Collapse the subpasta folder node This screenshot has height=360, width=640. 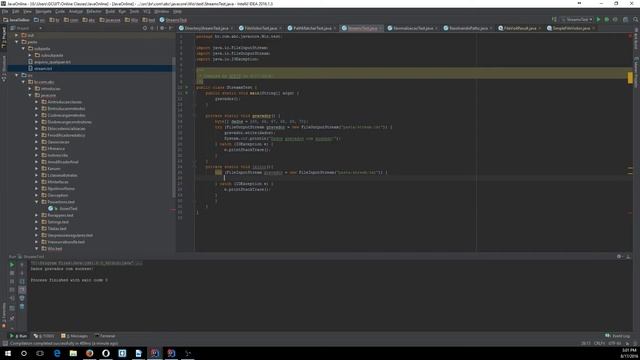(23, 49)
